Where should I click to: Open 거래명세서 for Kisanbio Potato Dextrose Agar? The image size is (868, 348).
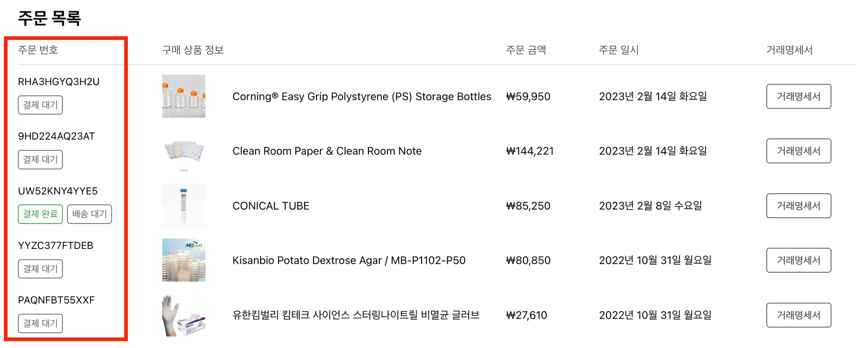pyautogui.click(x=798, y=260)
